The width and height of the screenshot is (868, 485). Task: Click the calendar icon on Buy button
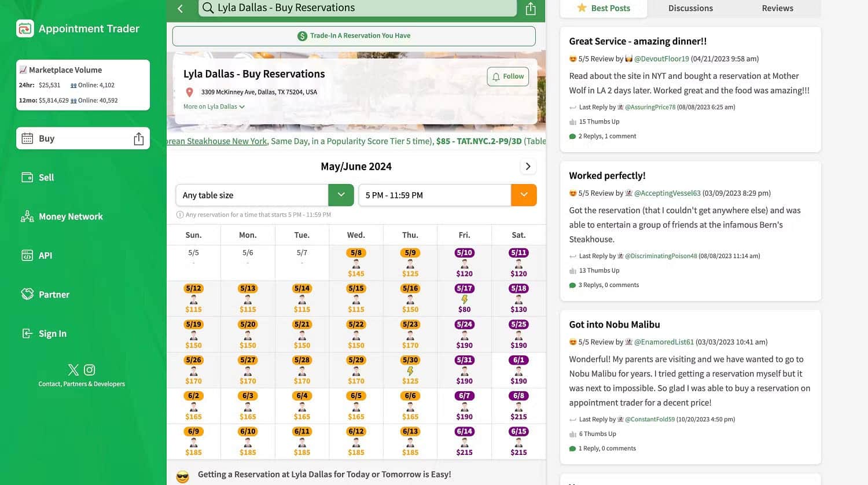(x=27, y=139)
